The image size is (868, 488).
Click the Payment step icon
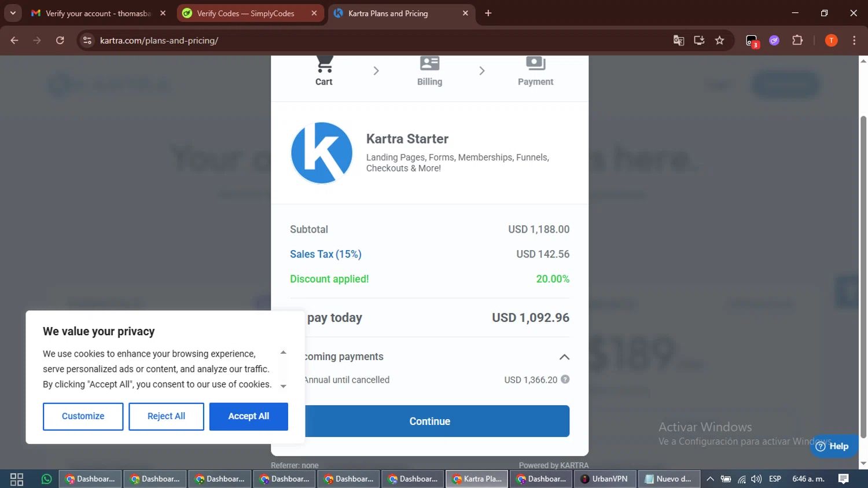[535, 64]
